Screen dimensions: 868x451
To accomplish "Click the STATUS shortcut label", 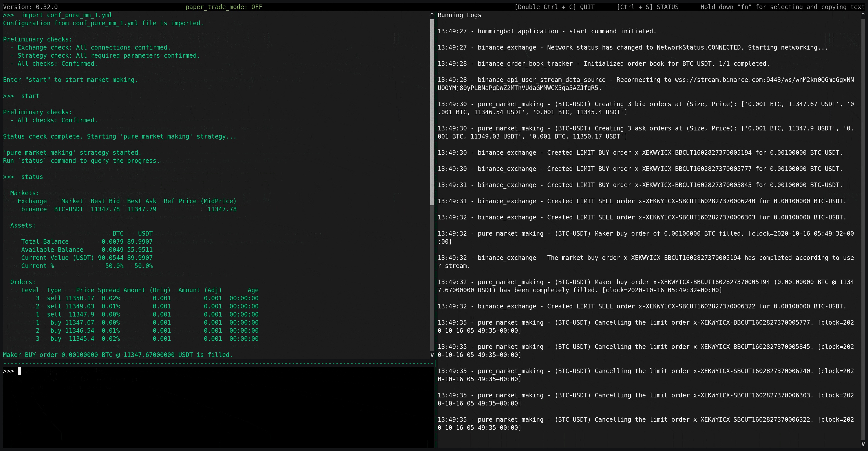I will 647,7.
